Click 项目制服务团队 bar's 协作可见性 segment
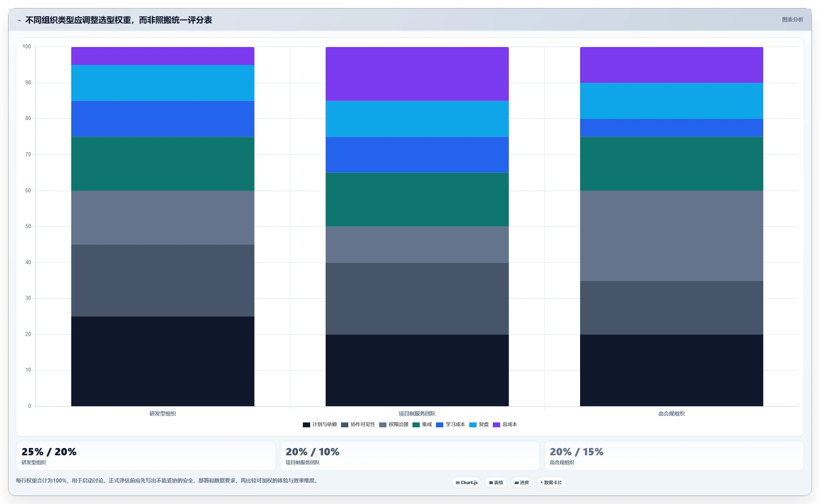 pos(417,299)
